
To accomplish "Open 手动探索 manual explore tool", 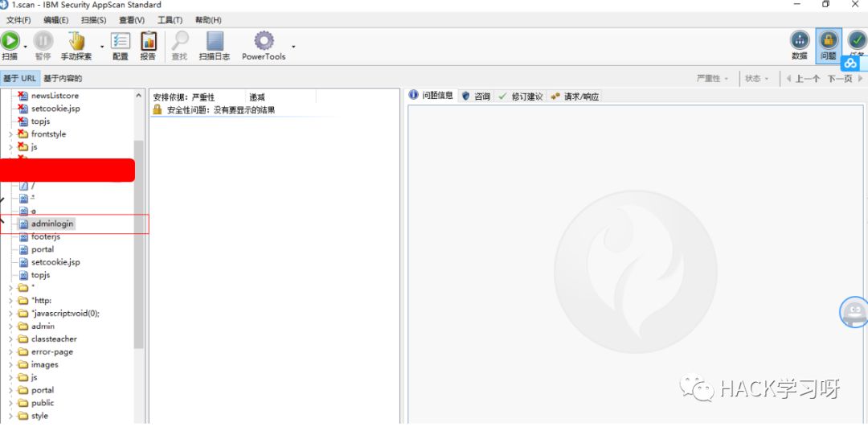I will [x=76, y=45].
